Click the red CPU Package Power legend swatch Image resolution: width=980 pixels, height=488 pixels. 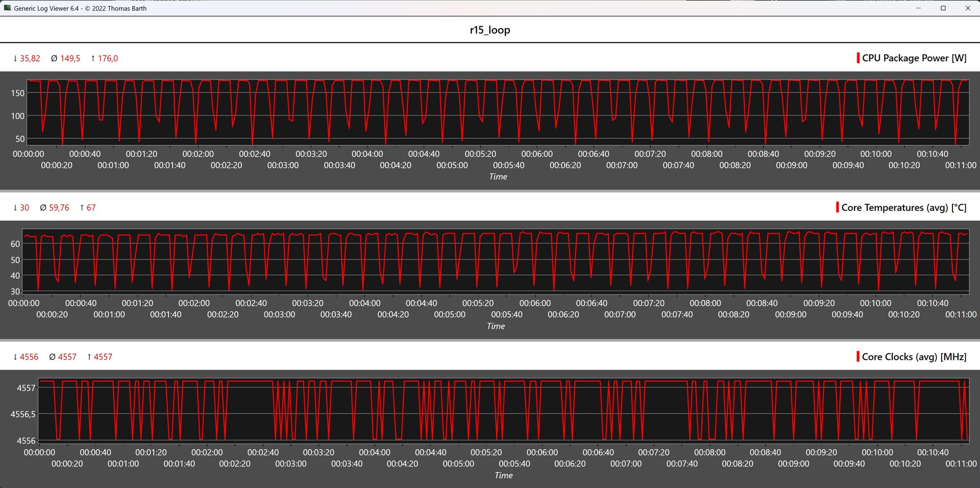858,58
